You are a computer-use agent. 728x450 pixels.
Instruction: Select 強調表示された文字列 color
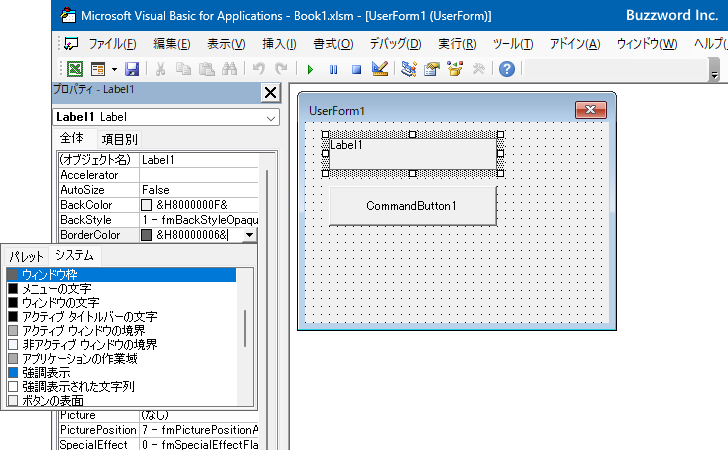[x=122, y=386]
